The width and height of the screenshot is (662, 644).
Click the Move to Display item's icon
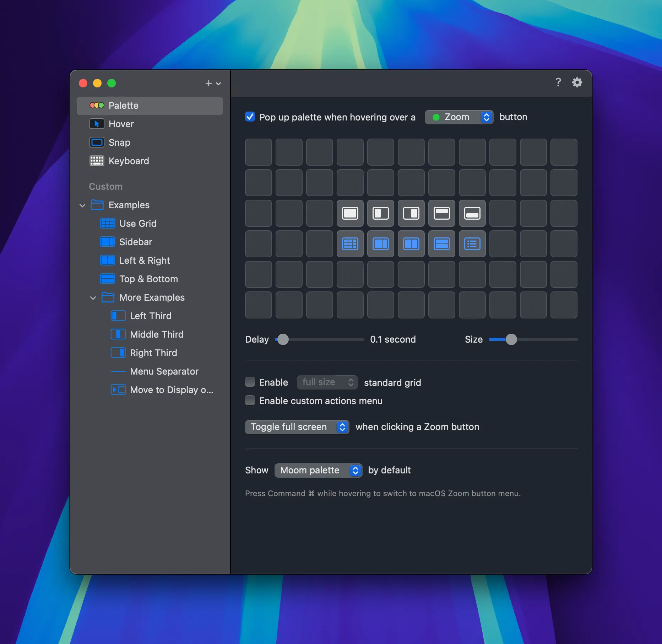(118, 390)
